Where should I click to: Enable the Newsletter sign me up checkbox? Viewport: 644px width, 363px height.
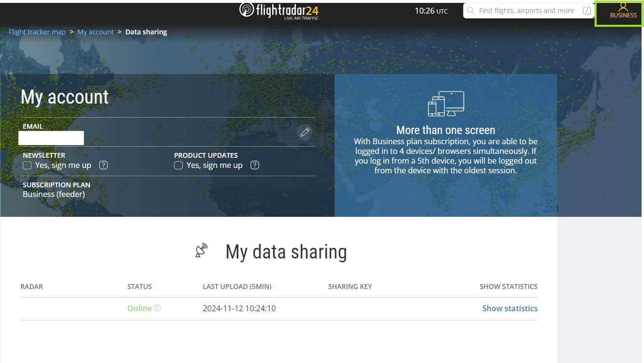click(28, 166)
